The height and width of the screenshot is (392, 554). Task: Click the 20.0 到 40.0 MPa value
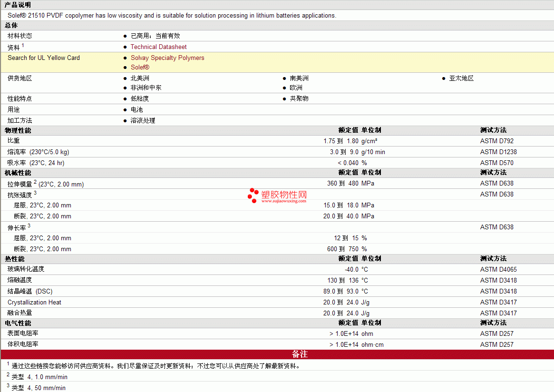[349, 216]
